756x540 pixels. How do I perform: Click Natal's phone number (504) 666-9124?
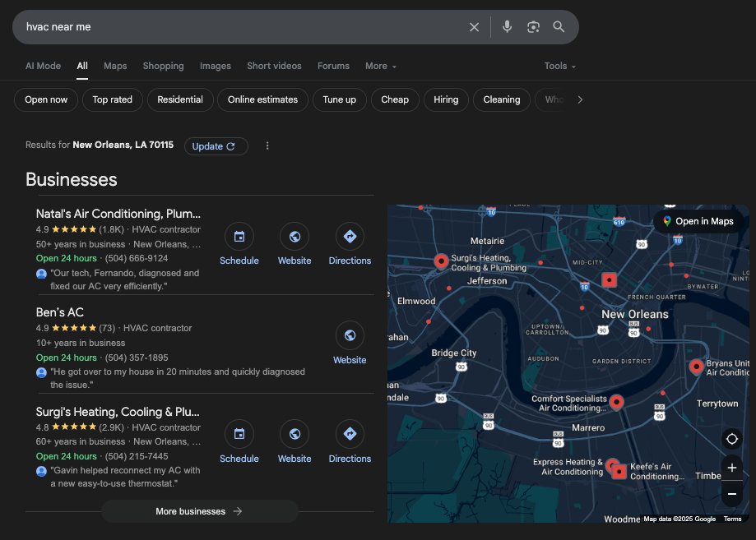pos(137,258)
